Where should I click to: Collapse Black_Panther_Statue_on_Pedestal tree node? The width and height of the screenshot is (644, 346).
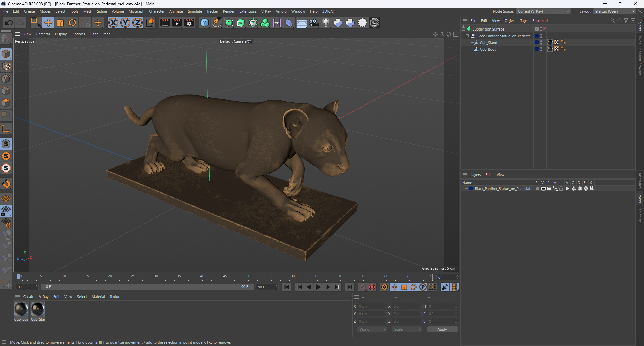[x=467, y=36]
